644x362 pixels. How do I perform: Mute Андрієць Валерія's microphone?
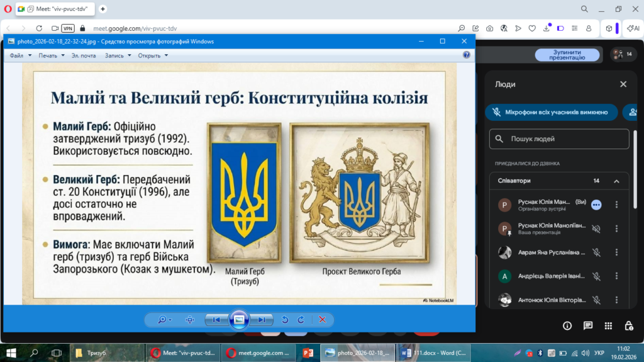pyautogui.click(x=596, y=276)
